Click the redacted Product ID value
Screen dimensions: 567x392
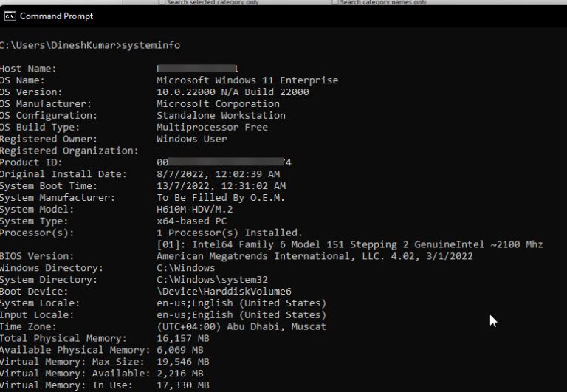coord(224,162)
